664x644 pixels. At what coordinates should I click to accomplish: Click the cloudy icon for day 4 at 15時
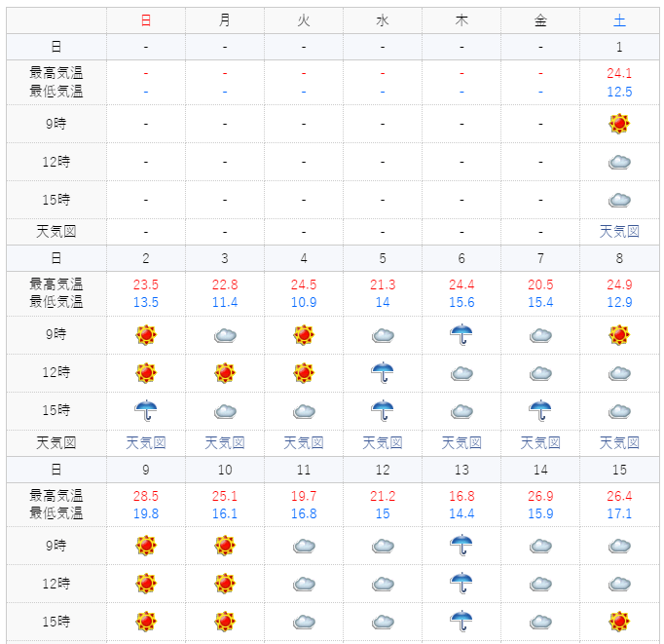(304, 411)
